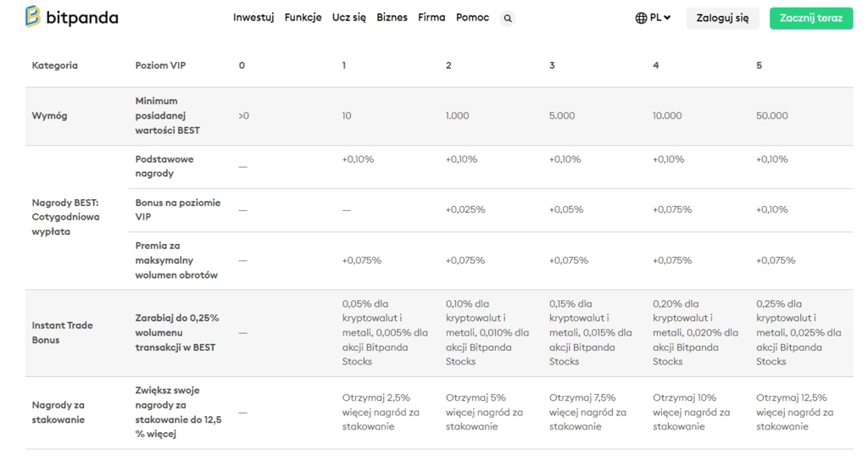Select the 50.000 BEST requirement cell
The image size is (868, 461).
click(771, 115)
